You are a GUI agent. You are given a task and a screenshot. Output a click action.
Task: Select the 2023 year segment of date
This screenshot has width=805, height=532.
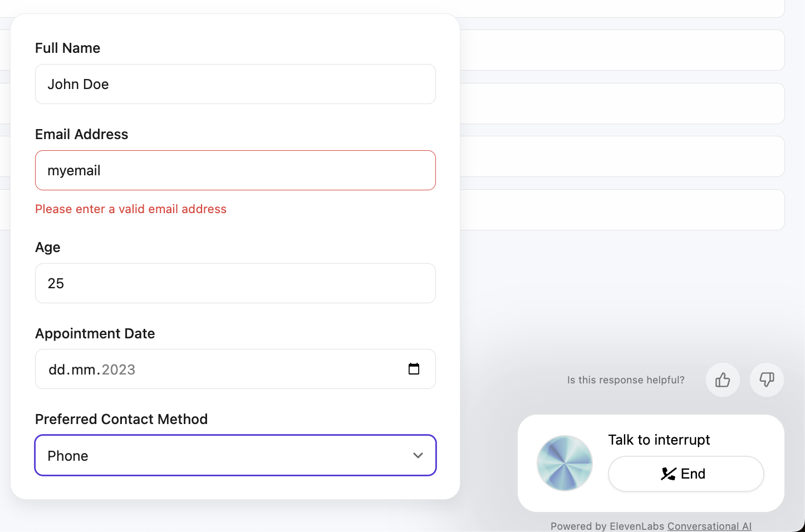tap(119, 370)
